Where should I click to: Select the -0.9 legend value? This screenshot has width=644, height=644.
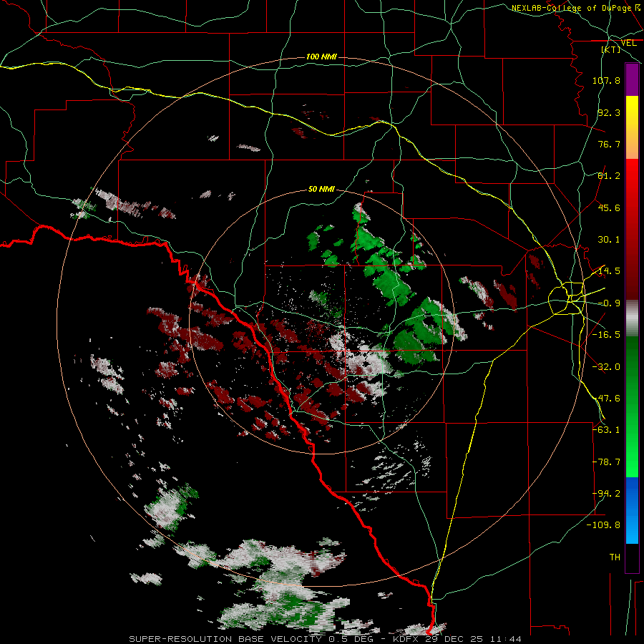click(609, 303)
